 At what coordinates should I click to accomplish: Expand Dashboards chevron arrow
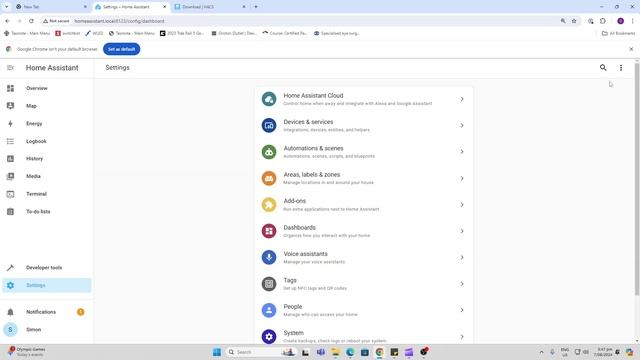(462, 231)
